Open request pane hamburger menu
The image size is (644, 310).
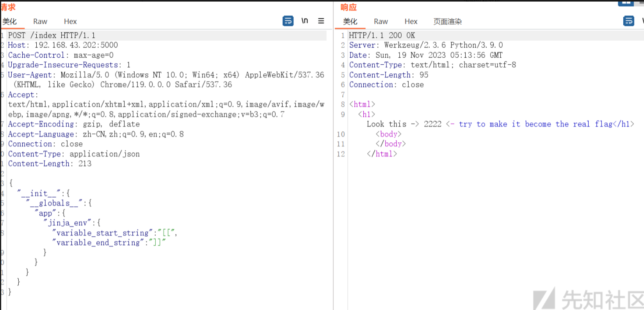click(321, 21)
